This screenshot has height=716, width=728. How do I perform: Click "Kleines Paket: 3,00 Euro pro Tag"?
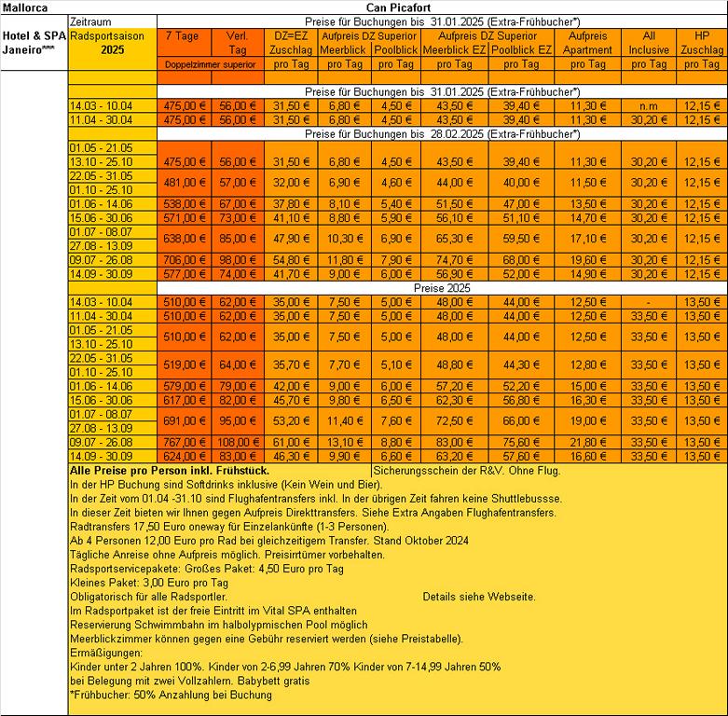149,584
